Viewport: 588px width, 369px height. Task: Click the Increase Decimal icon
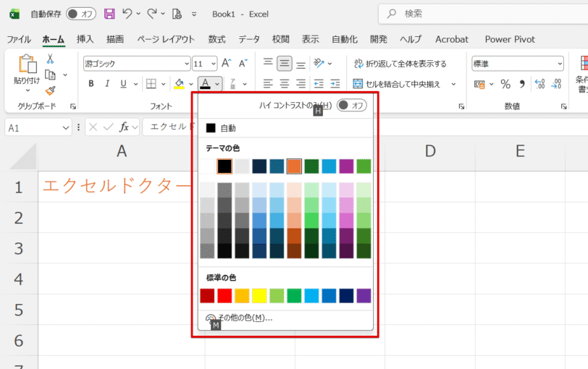540,84
